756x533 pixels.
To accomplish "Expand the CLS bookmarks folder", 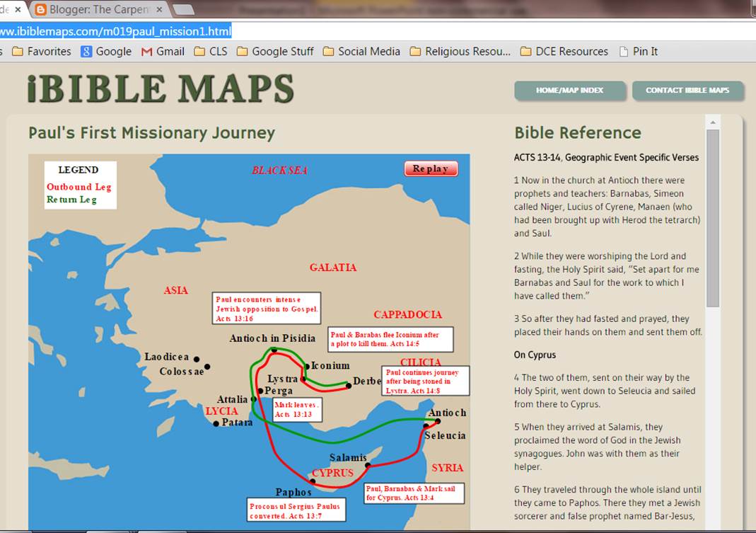I will coord(211,51).
